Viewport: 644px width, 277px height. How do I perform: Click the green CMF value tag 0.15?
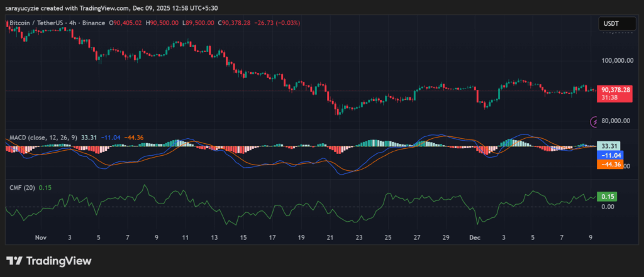(608, 197)
